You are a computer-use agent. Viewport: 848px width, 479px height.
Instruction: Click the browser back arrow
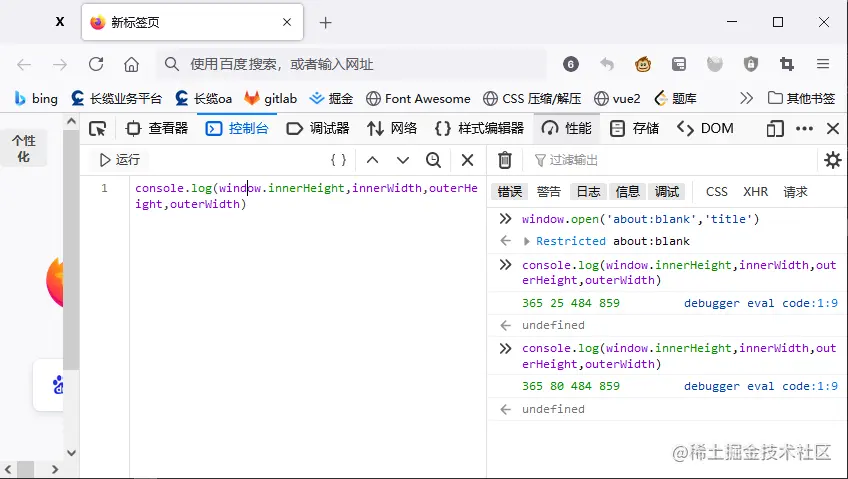coord(24,65)
